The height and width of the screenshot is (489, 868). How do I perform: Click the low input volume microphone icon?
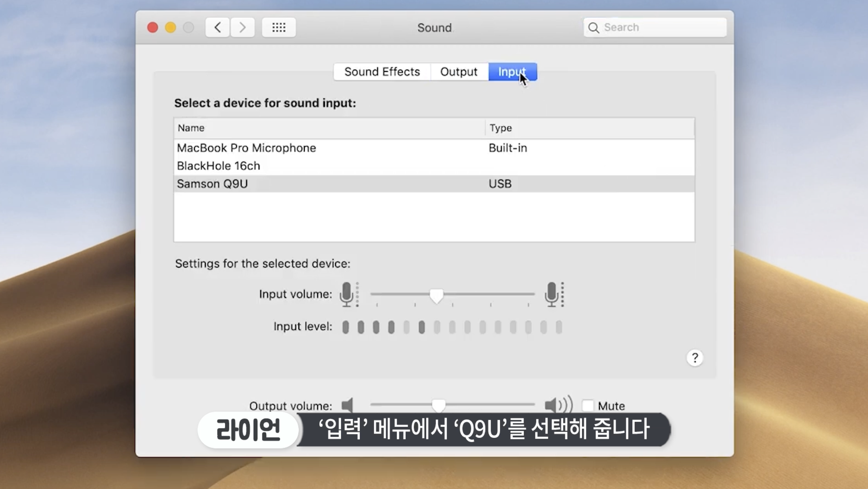click(347, 294)
